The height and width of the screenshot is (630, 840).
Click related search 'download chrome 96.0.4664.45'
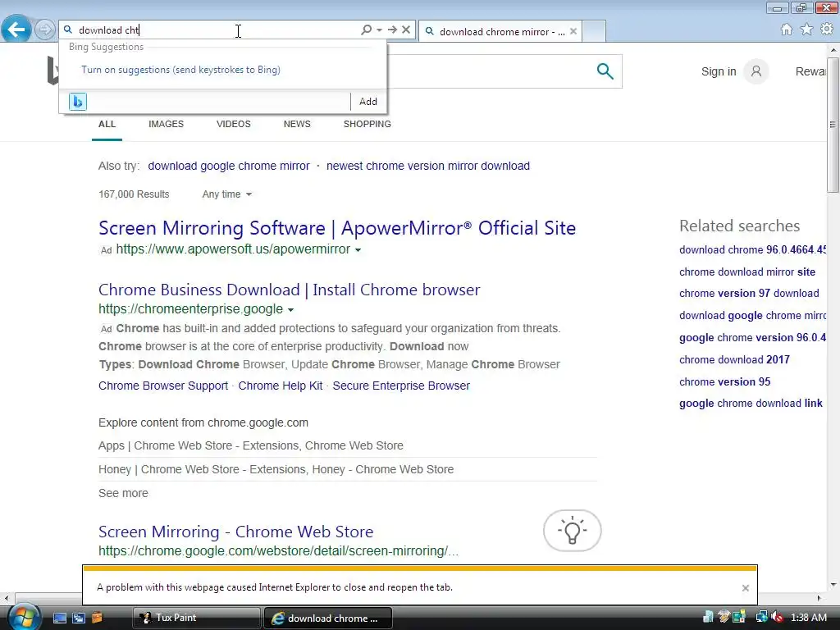coord(753,250)
